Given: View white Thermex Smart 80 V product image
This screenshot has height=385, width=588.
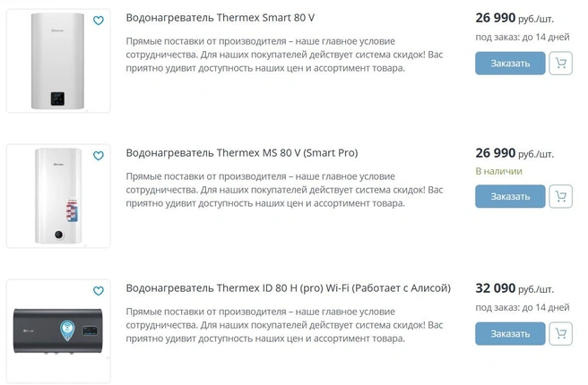Looking at the screenshot, I should 57,61.
